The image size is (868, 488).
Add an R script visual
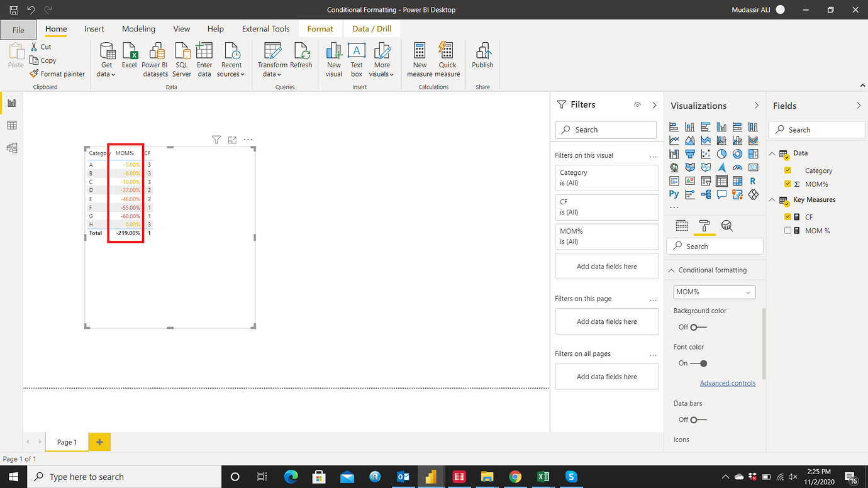tap(753, 180)
